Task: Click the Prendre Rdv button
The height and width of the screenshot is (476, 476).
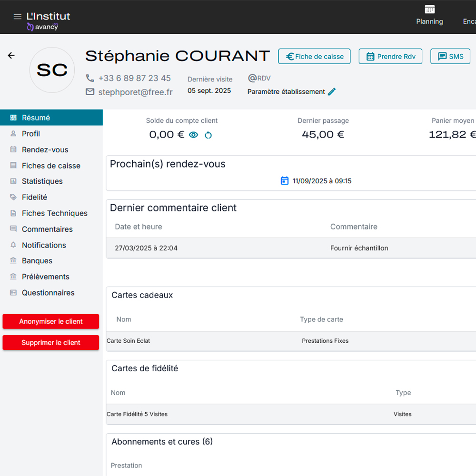Action: 390,56
